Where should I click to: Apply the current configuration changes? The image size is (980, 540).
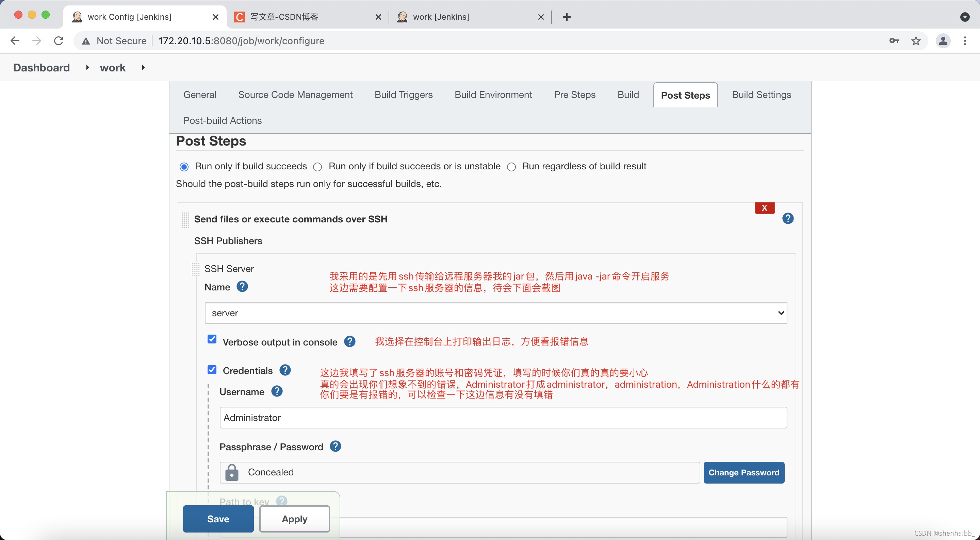pos(294,519)
